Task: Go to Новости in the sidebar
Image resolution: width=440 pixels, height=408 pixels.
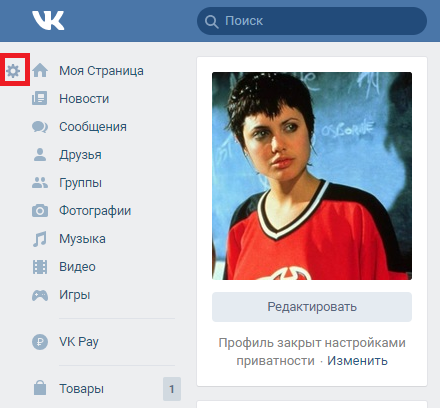Action: click(84, 99)
